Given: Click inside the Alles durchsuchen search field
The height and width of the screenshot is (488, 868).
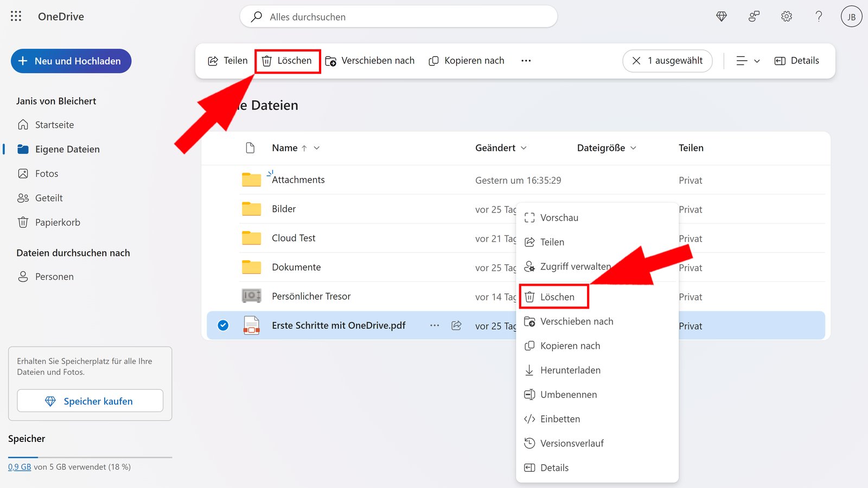Looking at the screenshot, I should coord(399,16).
